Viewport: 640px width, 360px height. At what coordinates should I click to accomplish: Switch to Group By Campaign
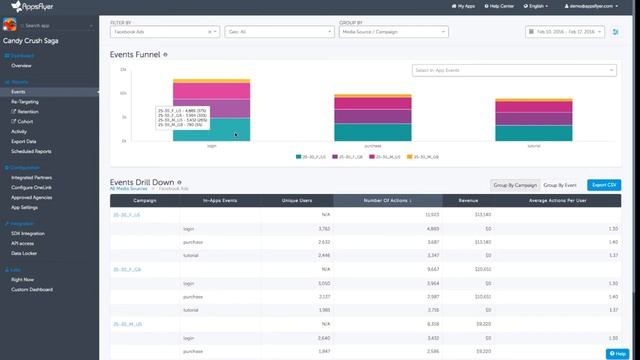click(515, 185)
